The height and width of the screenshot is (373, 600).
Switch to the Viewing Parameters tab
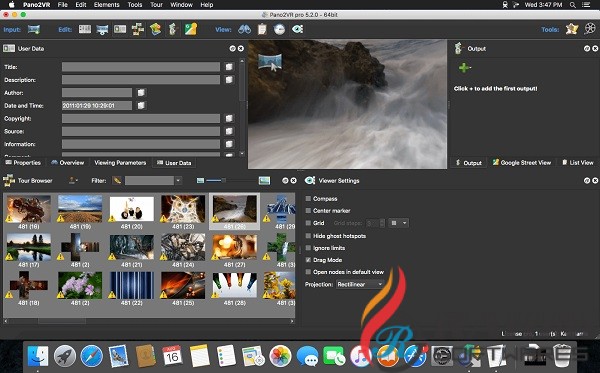(x=120, y=163)
